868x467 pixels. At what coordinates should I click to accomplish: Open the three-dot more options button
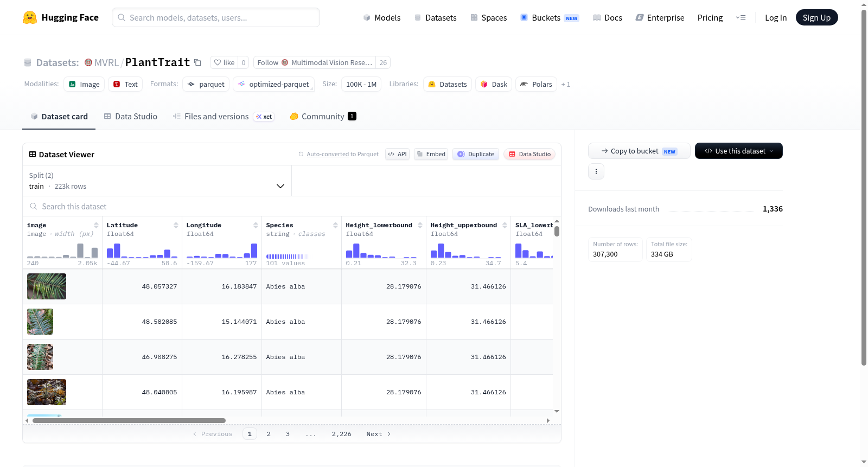click(596, 171)
